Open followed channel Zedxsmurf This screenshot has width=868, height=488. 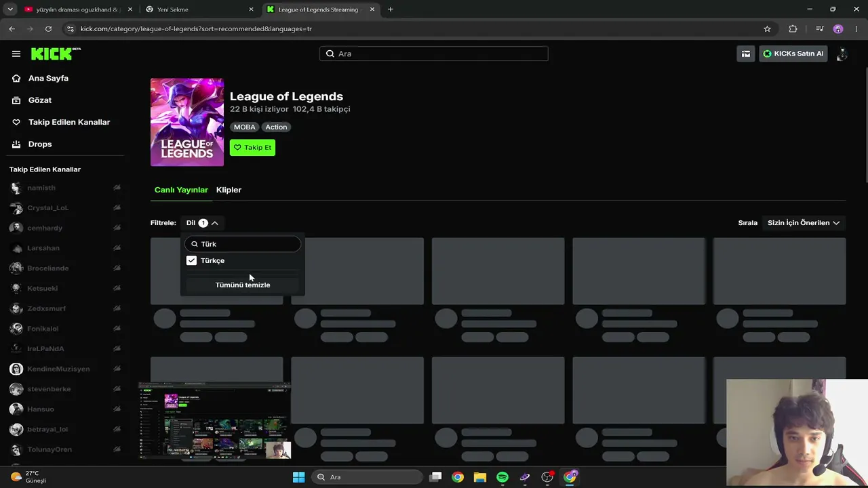click(x=47, y=308)
